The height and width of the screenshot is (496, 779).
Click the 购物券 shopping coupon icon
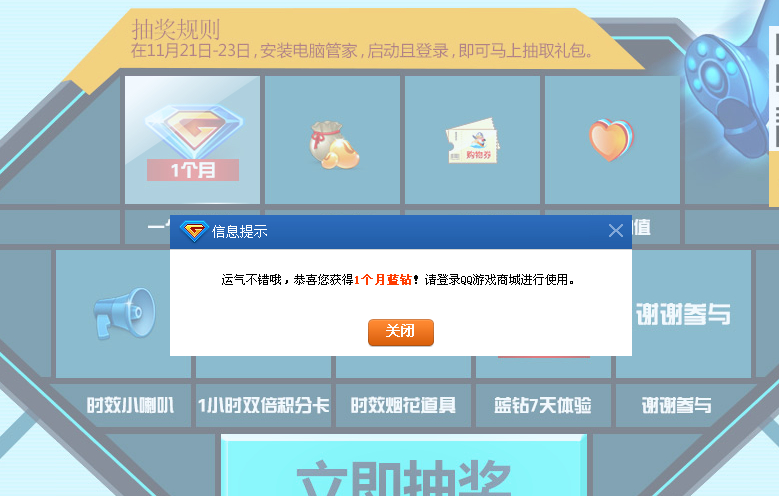point(472,142)
